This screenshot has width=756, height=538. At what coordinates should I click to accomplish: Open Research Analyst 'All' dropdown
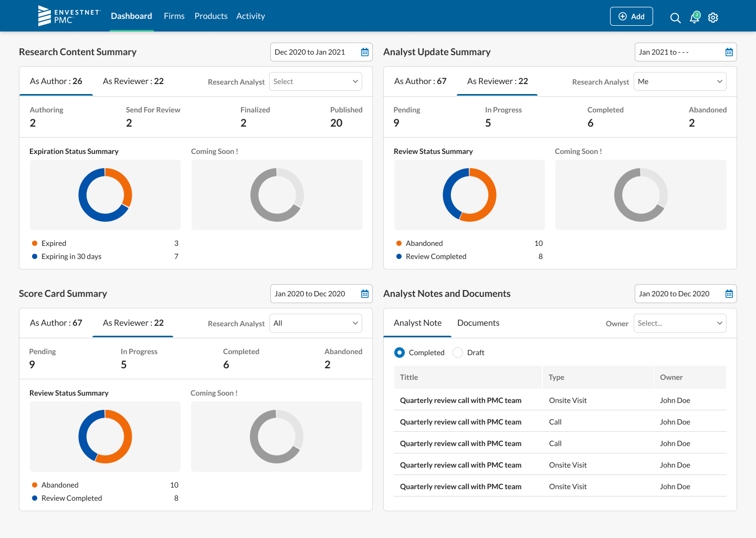(316, 323)
